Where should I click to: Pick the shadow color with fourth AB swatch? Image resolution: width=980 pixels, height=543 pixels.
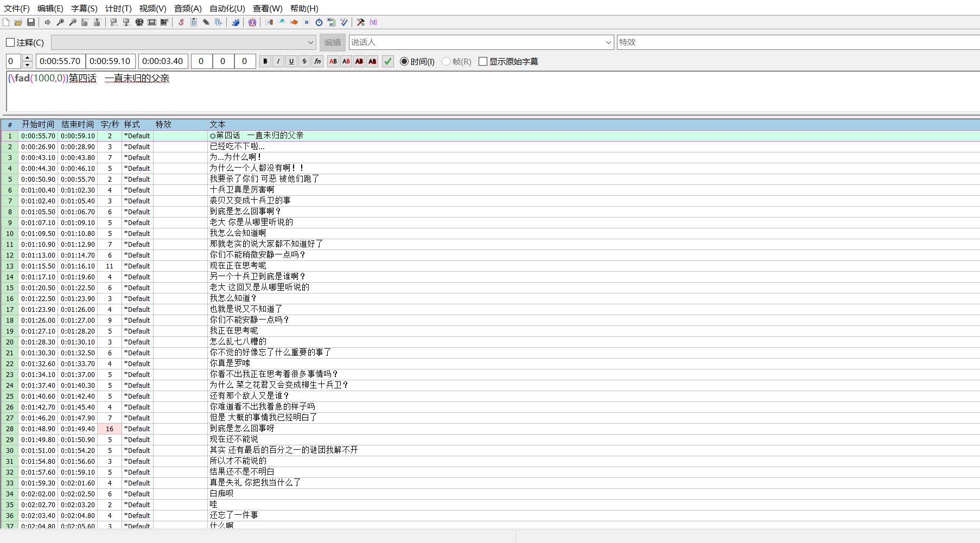372,61
